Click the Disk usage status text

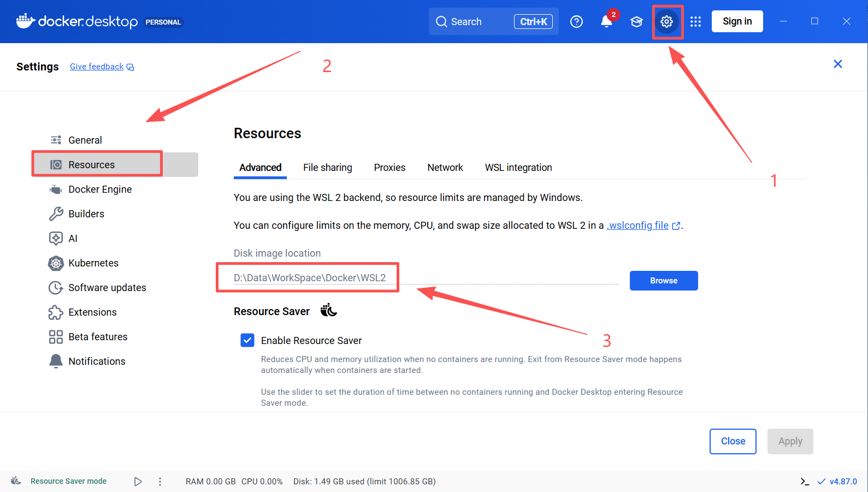[364, 481]
